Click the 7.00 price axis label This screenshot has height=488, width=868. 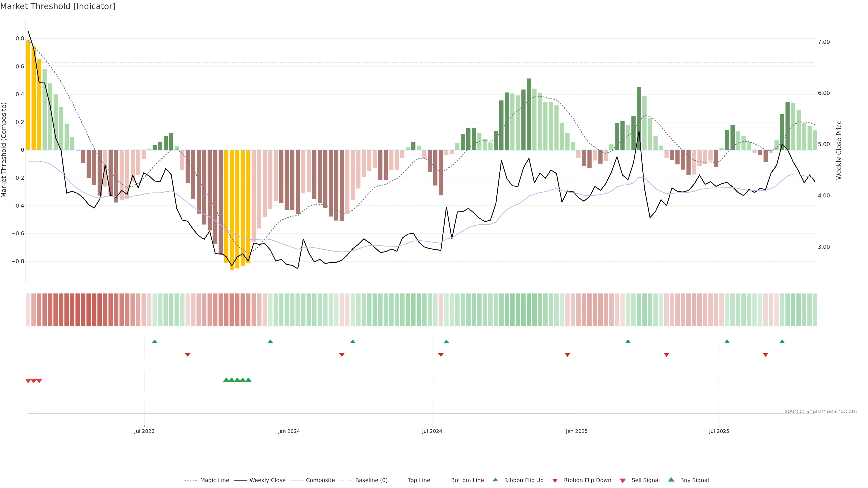coord(824,42)
